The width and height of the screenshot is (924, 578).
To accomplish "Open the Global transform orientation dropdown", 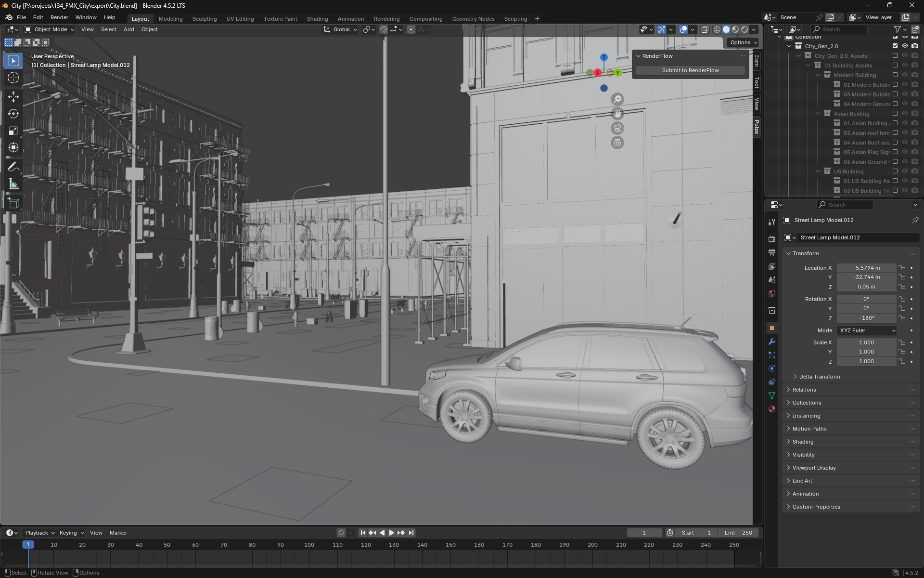I will [x=340, y=29].
